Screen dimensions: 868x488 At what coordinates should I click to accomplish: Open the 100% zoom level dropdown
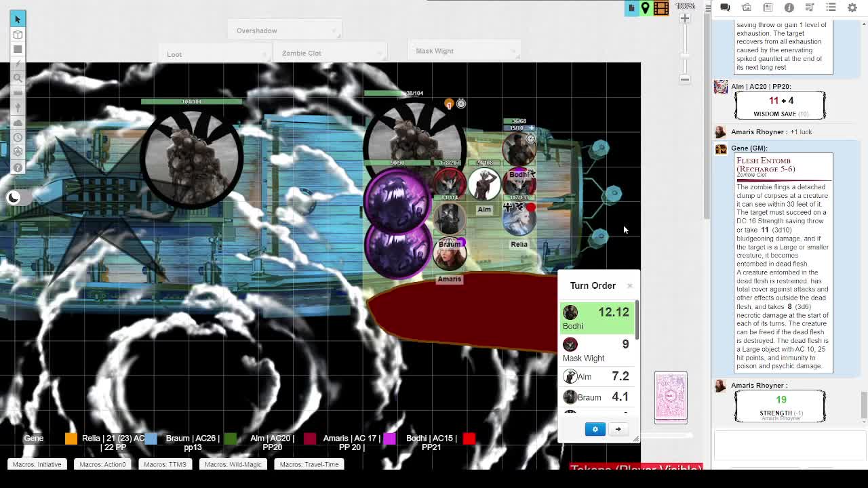click(685, 6)
